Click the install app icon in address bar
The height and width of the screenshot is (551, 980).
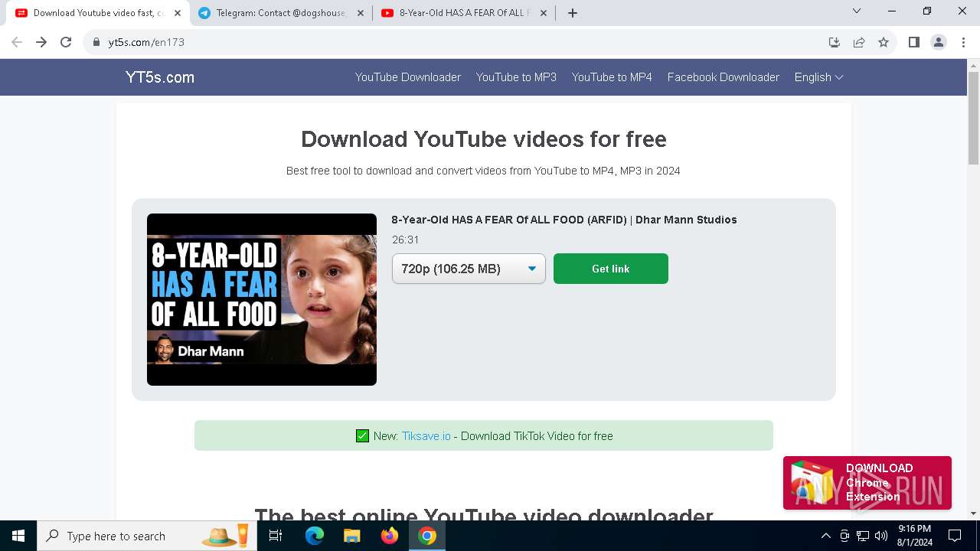point(835,42)
